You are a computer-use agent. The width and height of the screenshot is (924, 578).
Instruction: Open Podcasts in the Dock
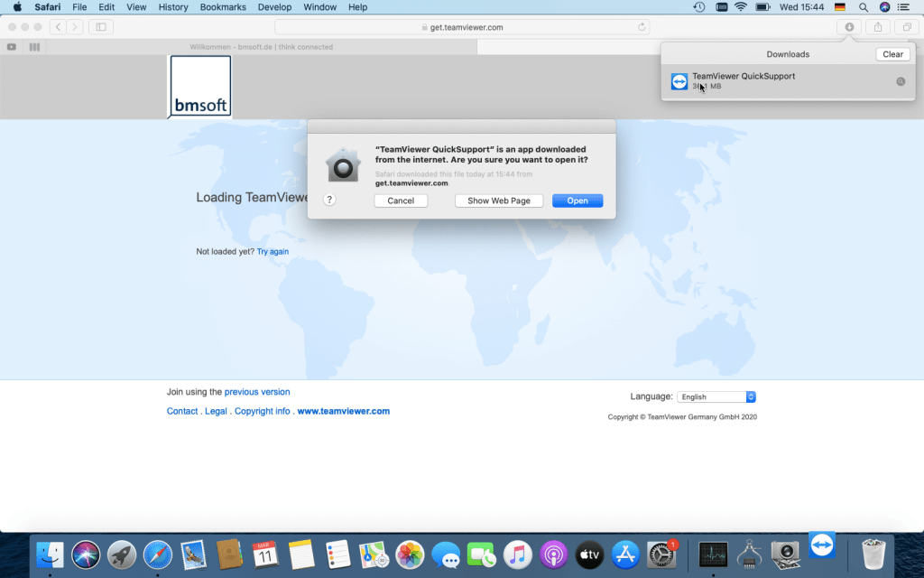(554, 555)
